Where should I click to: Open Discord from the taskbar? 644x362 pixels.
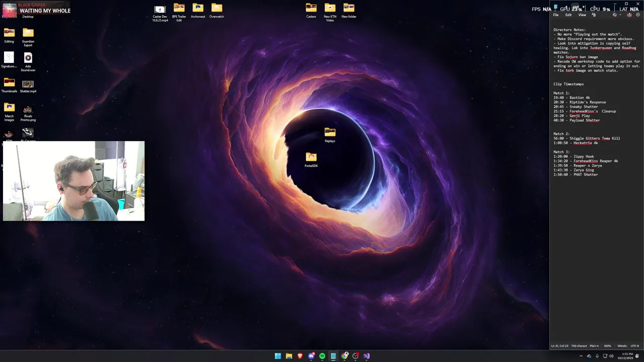(x=311, y=356)
